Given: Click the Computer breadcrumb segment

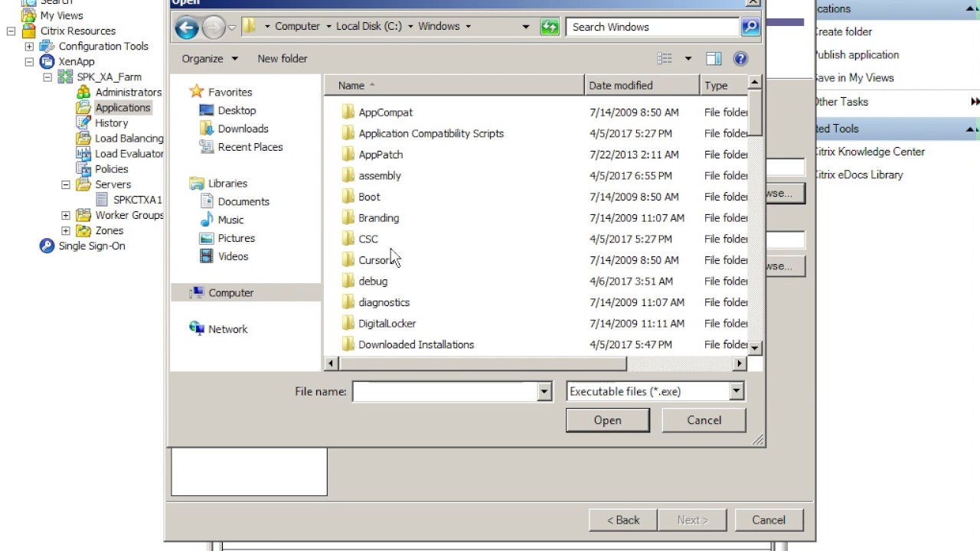Looking at the screenshot, I should [x=297, y=26].
